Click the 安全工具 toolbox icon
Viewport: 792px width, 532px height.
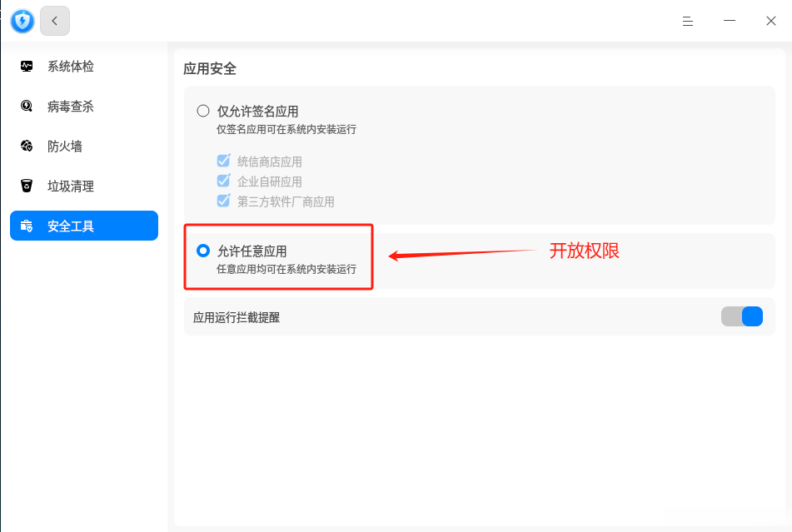click(27, 226)
